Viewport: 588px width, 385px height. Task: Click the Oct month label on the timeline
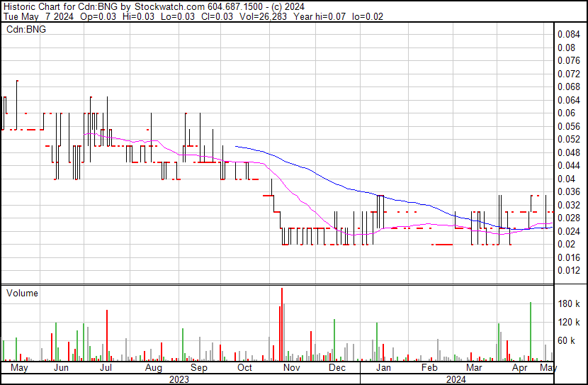244,369
